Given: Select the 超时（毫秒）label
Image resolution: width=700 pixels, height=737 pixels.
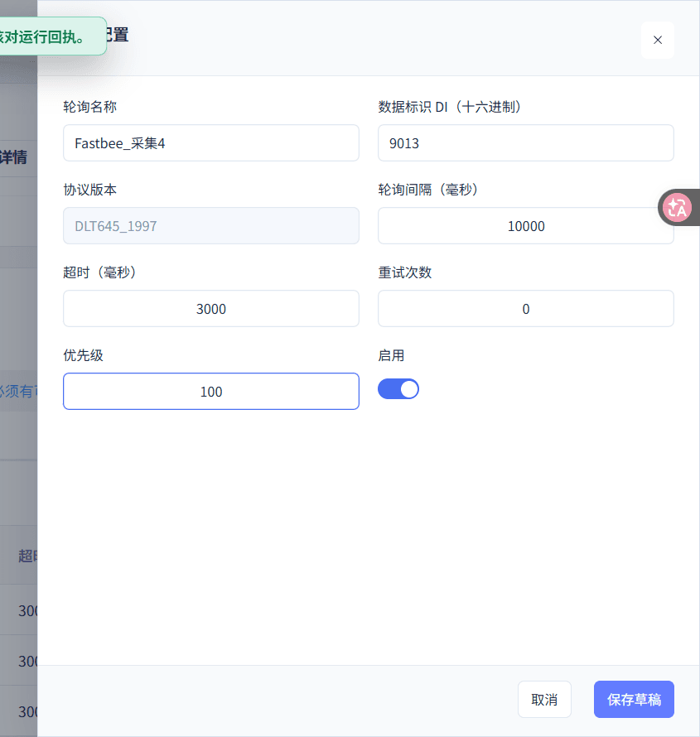Looking at the screenshot, I should pos(99,272).
